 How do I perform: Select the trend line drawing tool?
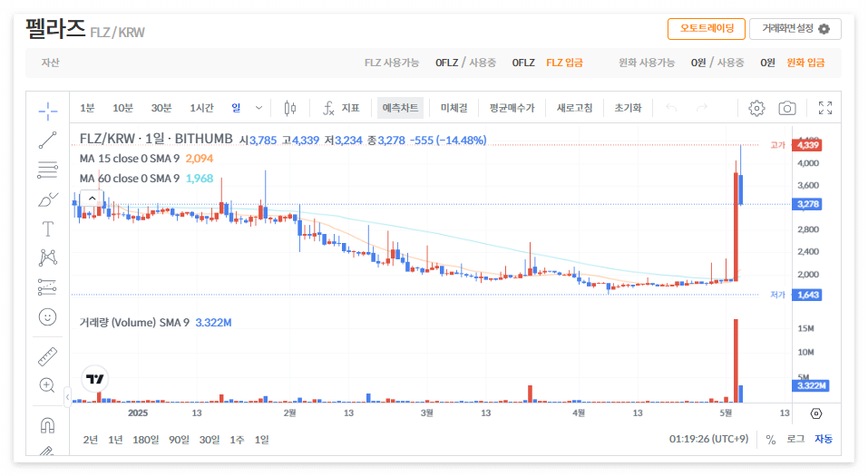(x=47, y=140)
